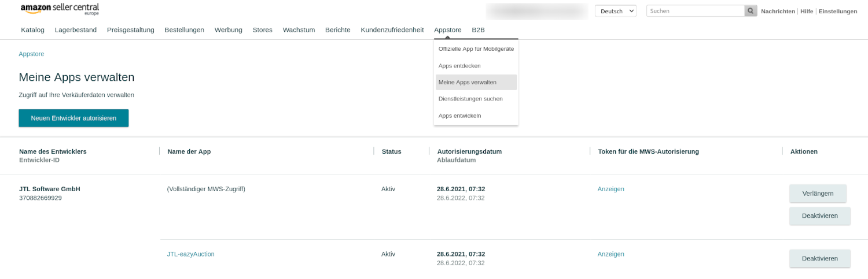Click Token für die MWS-Autorisierung header
The image size is (868, 279).
[649, 151]
